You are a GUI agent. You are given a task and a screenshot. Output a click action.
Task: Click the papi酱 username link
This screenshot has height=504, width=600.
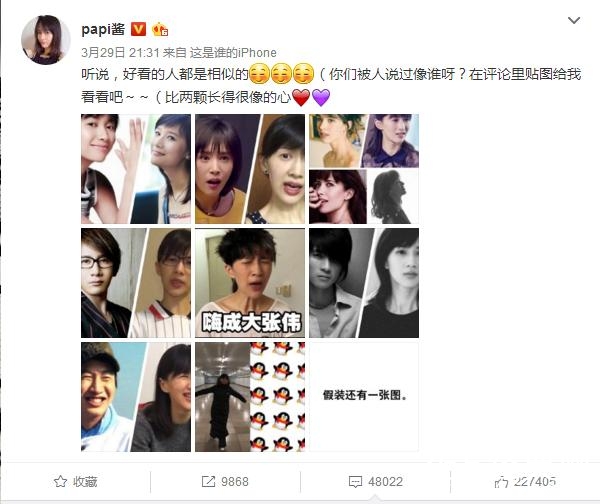point(103,29)
